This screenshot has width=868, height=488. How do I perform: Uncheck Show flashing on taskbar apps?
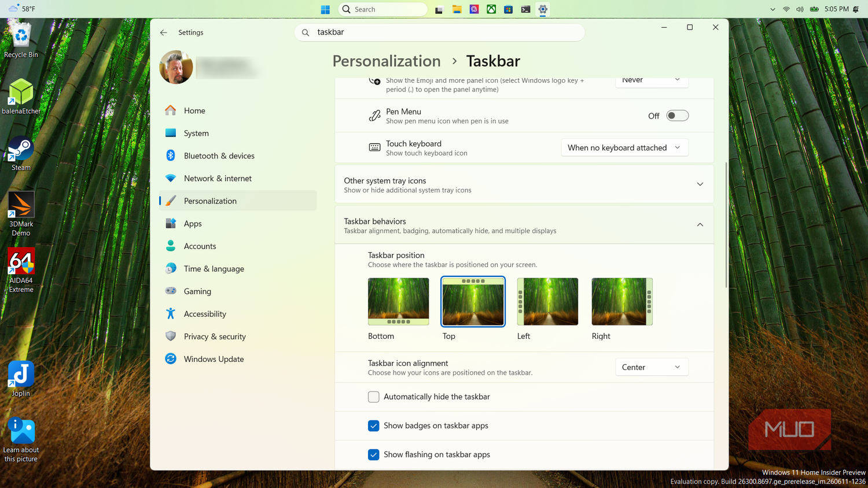(374, 454)
